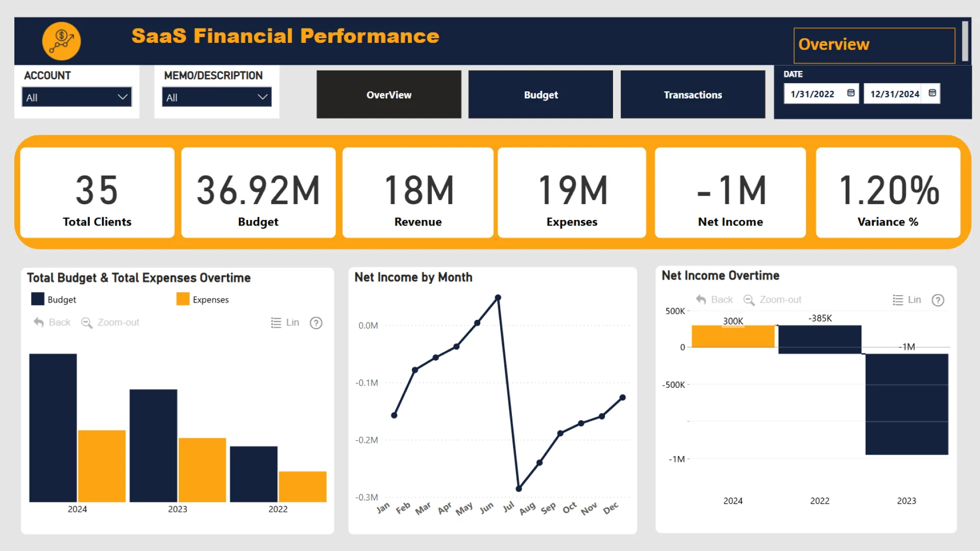Expand the MEMO/DESCRIPTION dropdown
Screen dimensions: 980x551
click(216, 97)
